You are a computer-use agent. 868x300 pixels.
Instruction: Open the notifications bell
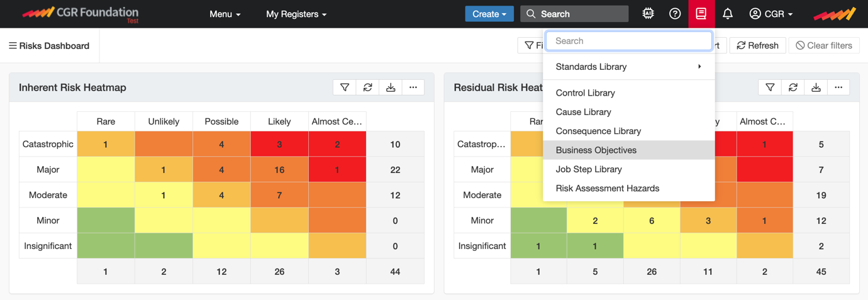[x=728, y=14]
